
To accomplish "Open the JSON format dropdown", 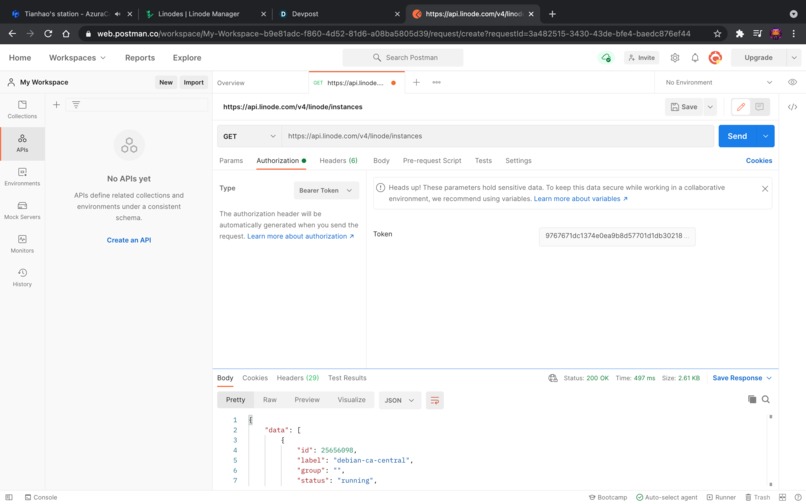I will pos(399,400).
